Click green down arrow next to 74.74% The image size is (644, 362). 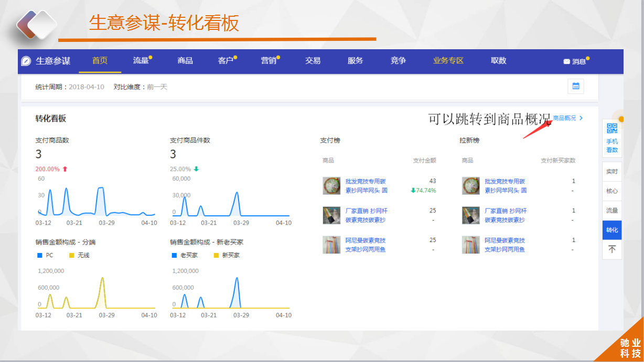pos(413,190)
